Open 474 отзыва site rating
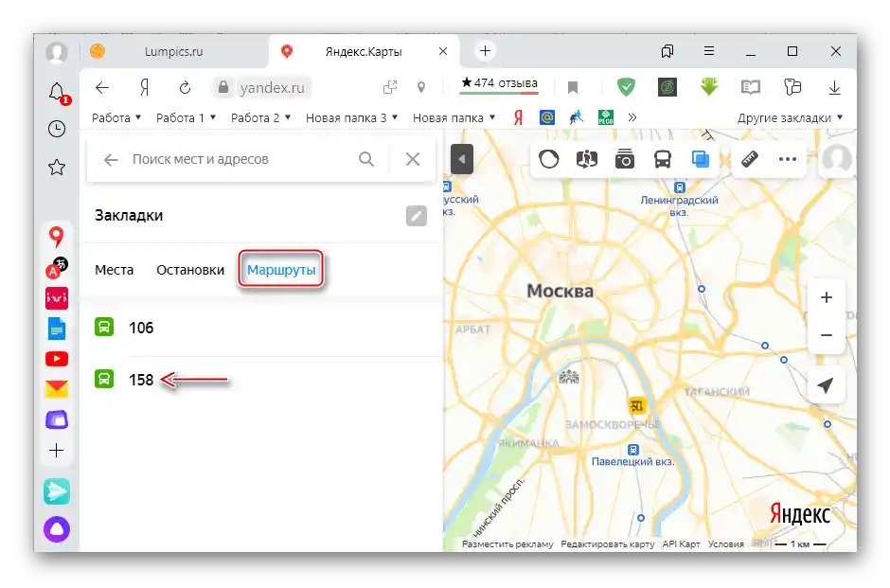 [x=500, y=83]
